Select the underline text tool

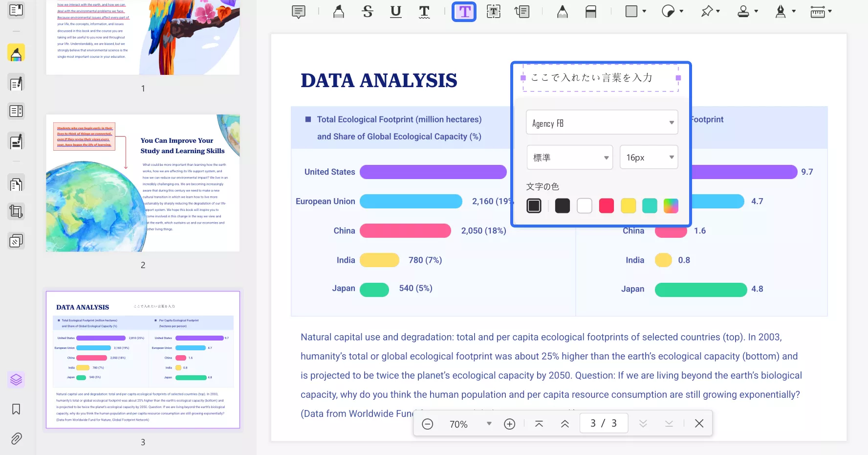pyautogui.click(x=396, y=12)
